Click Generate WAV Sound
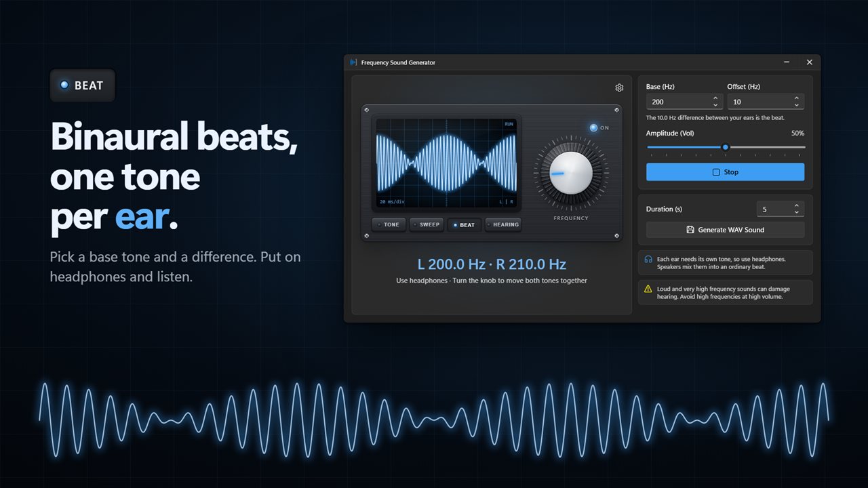The height and width of the screenshot is (488, 868). coord(725,230)
